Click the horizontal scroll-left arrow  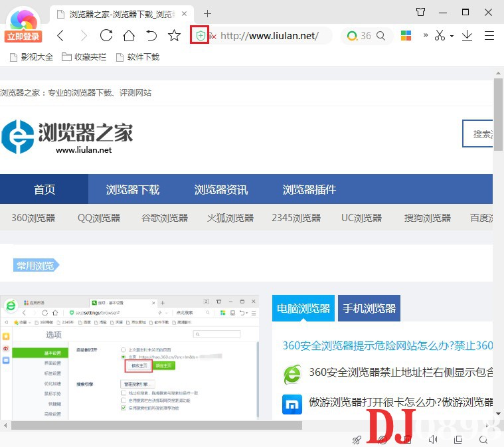pyautogui.click(x=5, y=426)
